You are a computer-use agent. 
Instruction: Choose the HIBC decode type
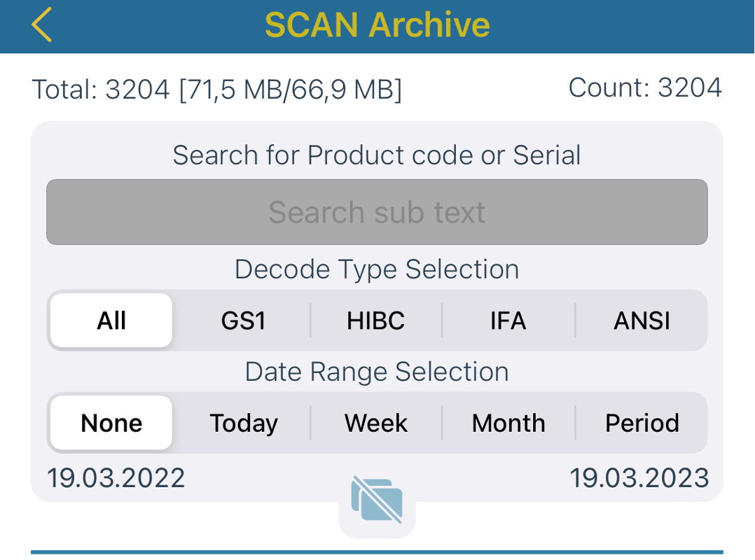coord(376,321)
